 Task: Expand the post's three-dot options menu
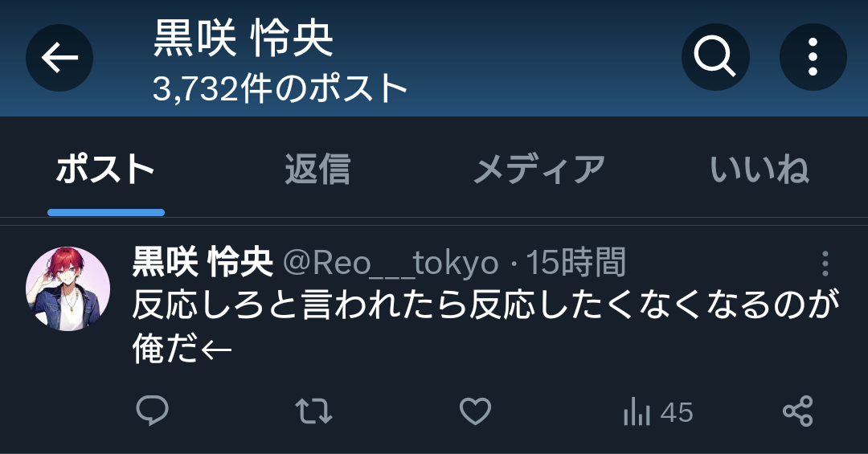825,264
